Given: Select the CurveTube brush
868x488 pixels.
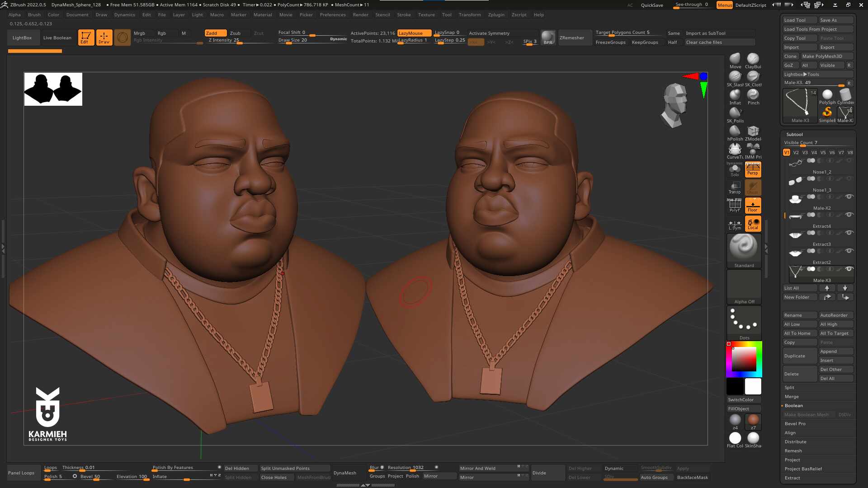Looking at the screenshot, I should 735,151.
